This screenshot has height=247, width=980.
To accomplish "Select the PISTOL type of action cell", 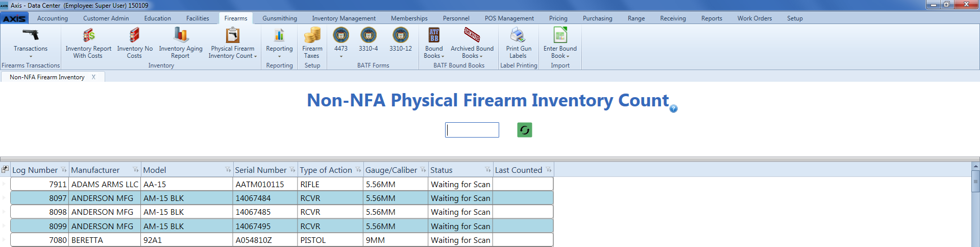I will [331, 240].
